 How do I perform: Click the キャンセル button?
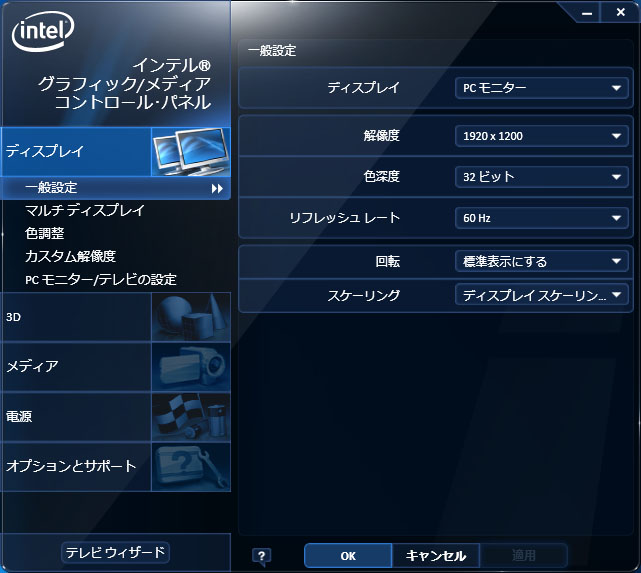436,556
